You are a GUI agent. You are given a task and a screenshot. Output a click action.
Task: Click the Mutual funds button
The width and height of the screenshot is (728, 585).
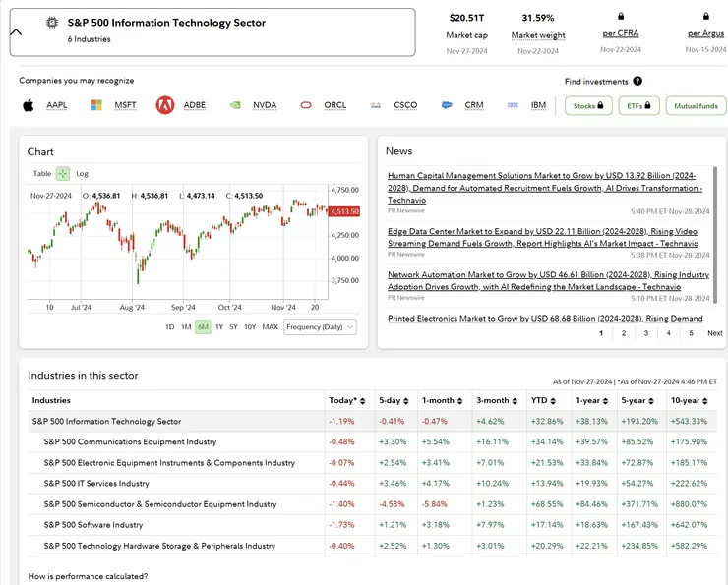[696, 106]
